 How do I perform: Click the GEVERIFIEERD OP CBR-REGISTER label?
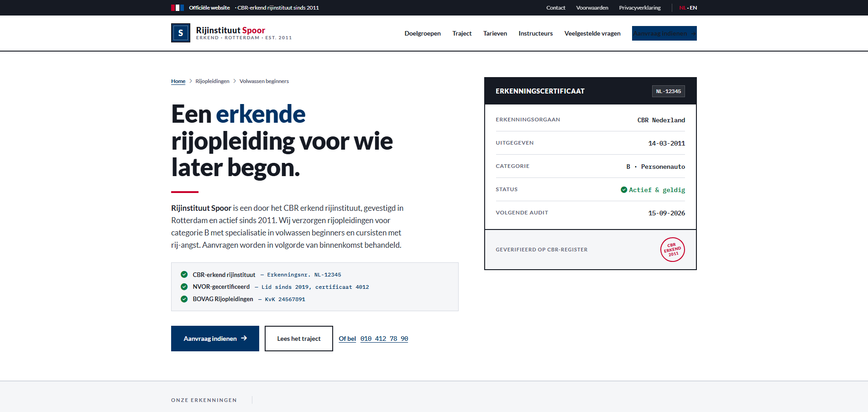(x=542, y=250)
